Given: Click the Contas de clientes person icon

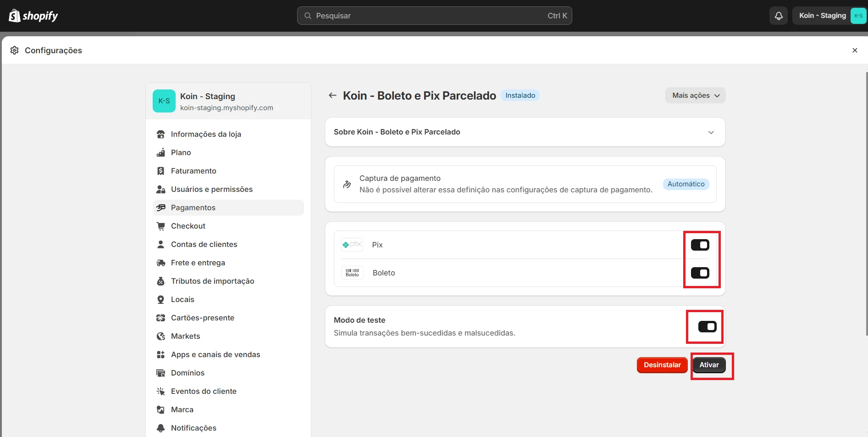Looking at the screenshot, I should (x=160, y=244).
